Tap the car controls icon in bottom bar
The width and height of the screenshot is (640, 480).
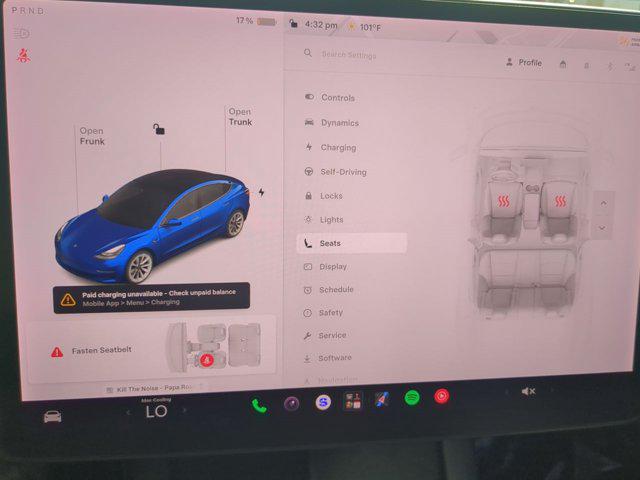click(53, 417)
